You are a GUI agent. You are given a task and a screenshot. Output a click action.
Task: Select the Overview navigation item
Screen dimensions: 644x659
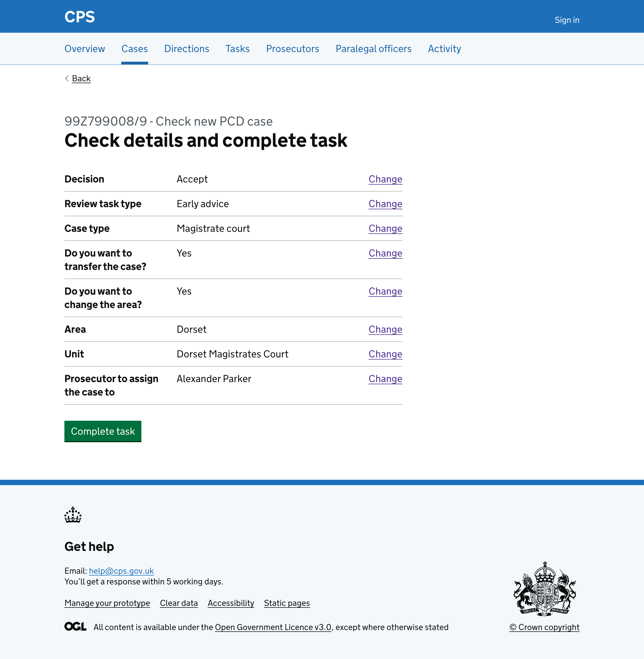(x=85, y=49)
